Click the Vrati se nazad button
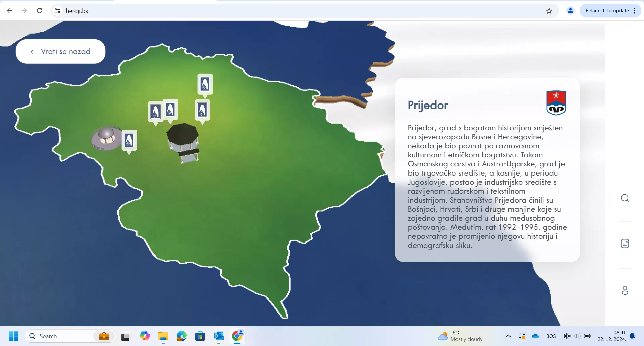 tap(60, 51)
